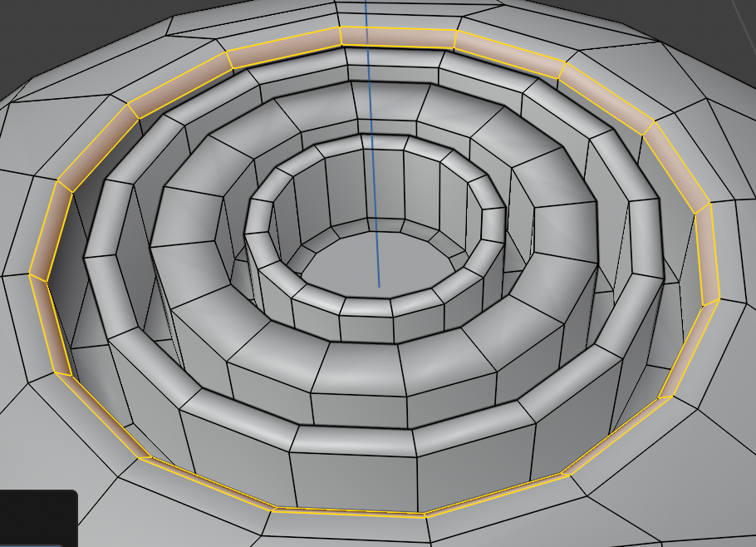
Task: Select the flat outer surface face at bottom-center edge
Action: (349, 532)
